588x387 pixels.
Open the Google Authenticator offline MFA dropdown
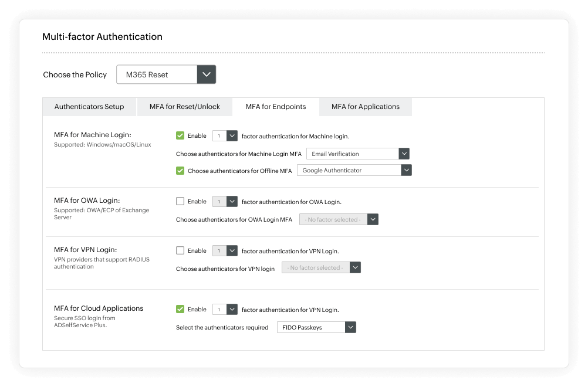(x=405, y=170)
